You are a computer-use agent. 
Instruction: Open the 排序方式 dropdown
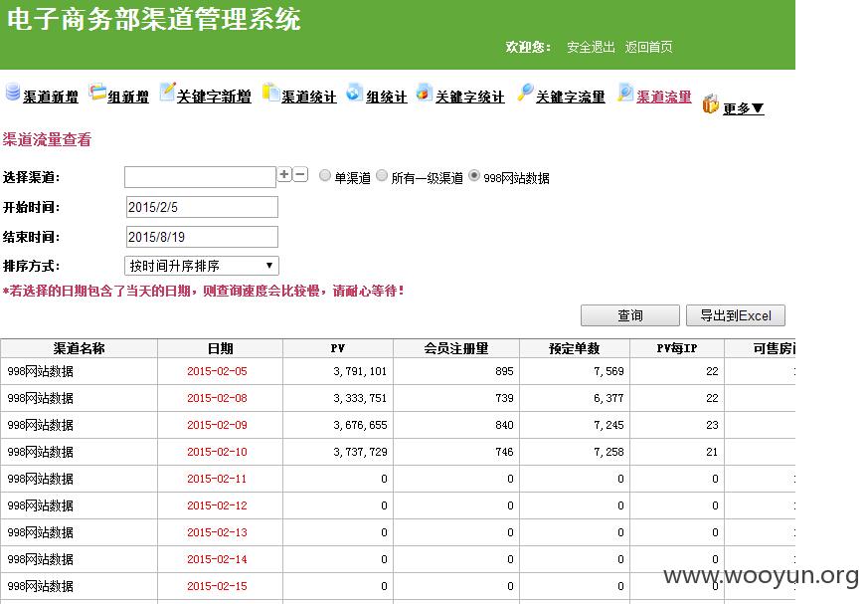point(202,266)
